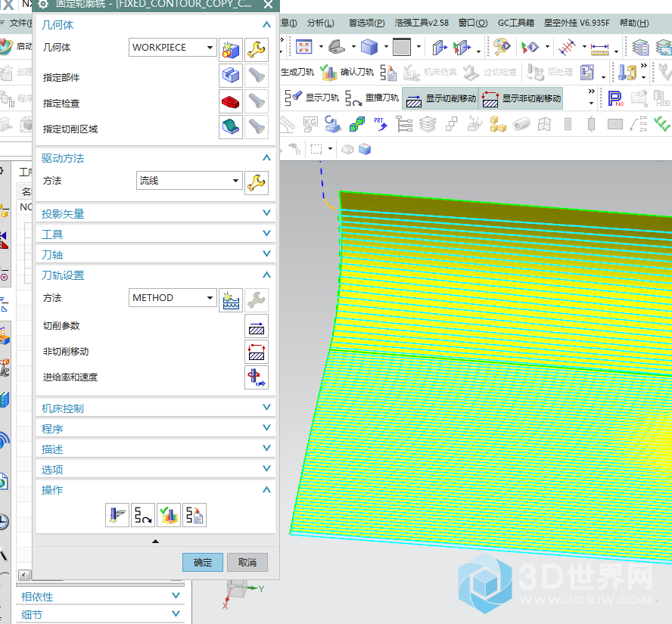The image size is (672, 624).
Task: Open dropdown beside rendering style cube
Action: click(x=386, y=47)
